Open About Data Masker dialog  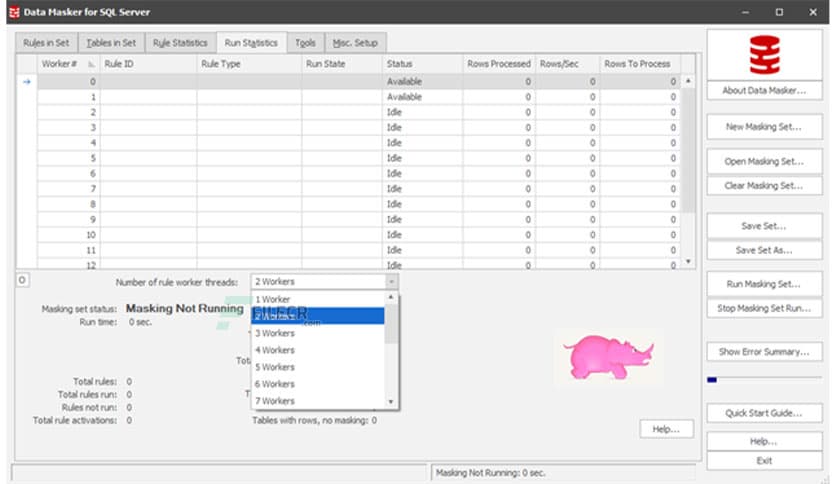[x=764, y=91]
